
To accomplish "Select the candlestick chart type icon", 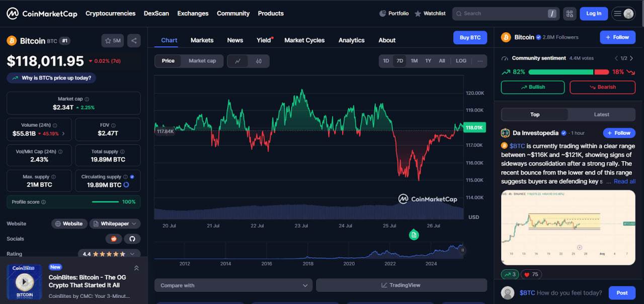I will 259,61.
